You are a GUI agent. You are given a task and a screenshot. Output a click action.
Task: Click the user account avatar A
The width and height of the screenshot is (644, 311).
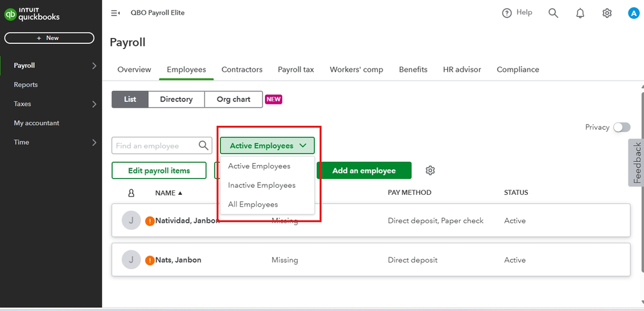tap(633, 13)
